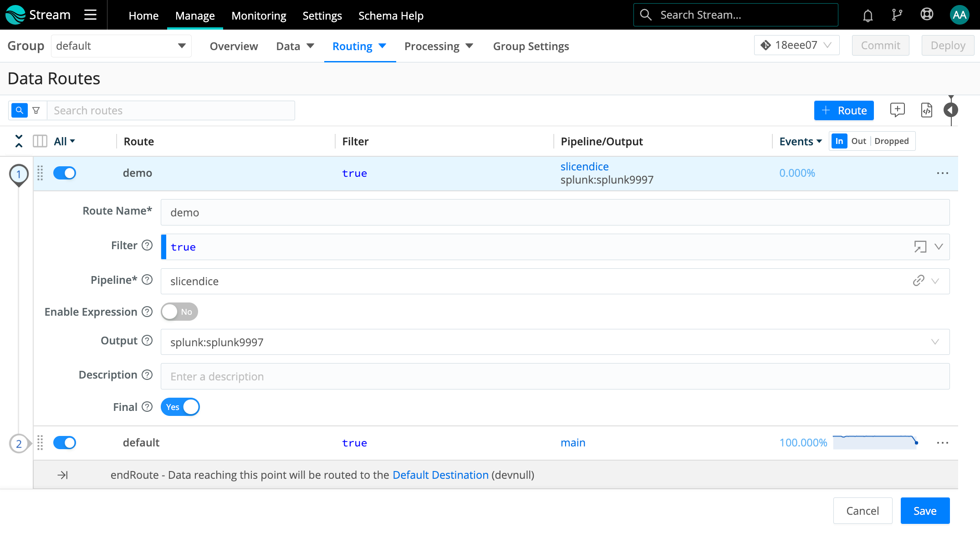Open the 18eee07 version dropdown

pos(796,46)
